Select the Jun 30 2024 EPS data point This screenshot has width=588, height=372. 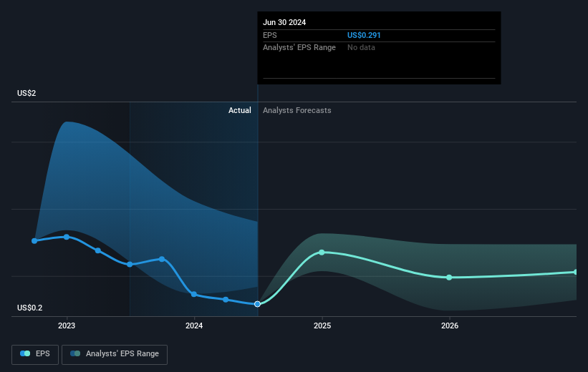point(257,304)
